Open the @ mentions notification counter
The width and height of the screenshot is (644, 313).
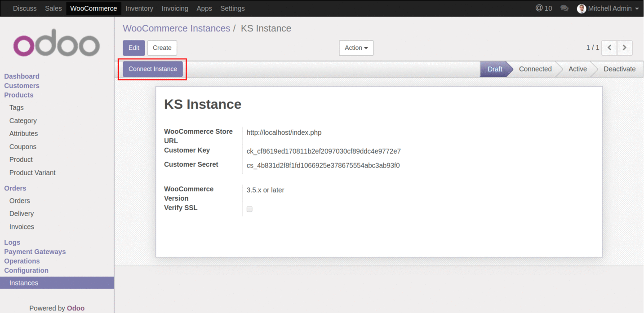(544, 9)
